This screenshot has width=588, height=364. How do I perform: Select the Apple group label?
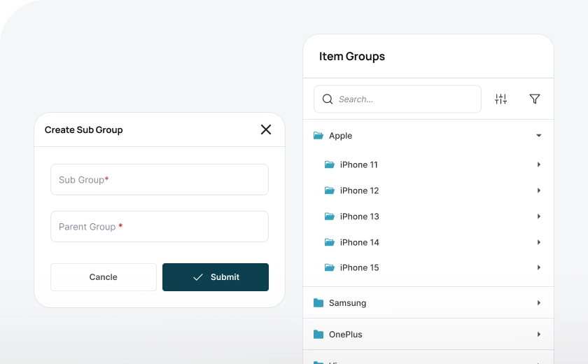pyautogui.click(x=340, y=136)
